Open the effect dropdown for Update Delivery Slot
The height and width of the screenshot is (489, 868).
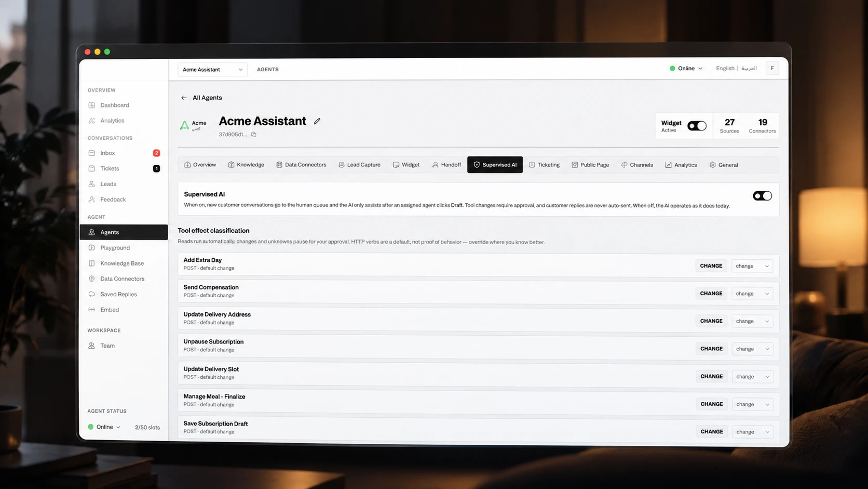pyautogui.click(x=752, y=377)
